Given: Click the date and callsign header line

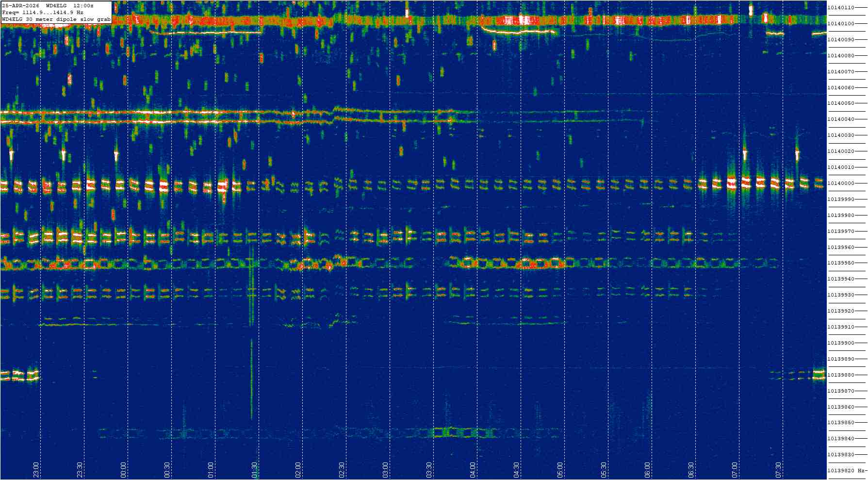Looking at the screenshot, I should 48,5.
